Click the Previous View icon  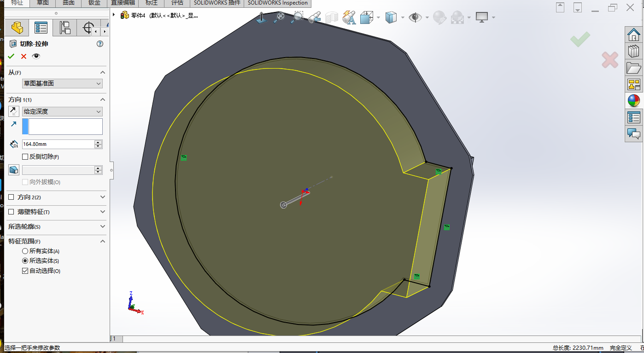coord(315,17)
